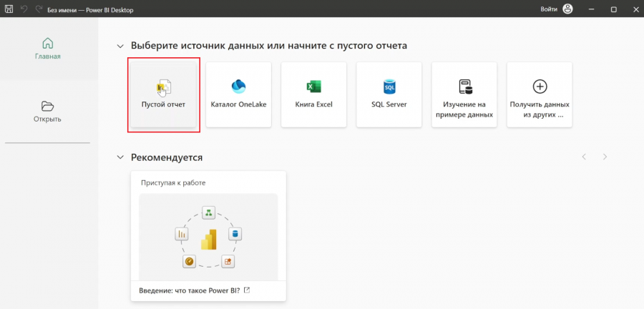Click the hierarchy icon in Power BI illustration

pos(209,212)
